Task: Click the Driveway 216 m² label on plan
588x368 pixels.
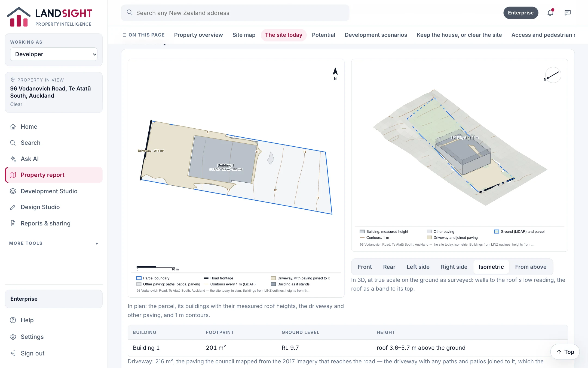Action: tap(151, 151)
